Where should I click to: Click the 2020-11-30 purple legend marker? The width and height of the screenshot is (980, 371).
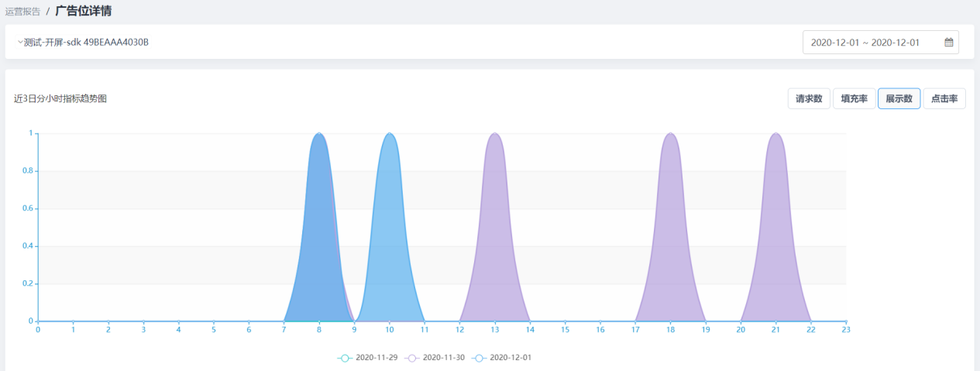point(412,358)
